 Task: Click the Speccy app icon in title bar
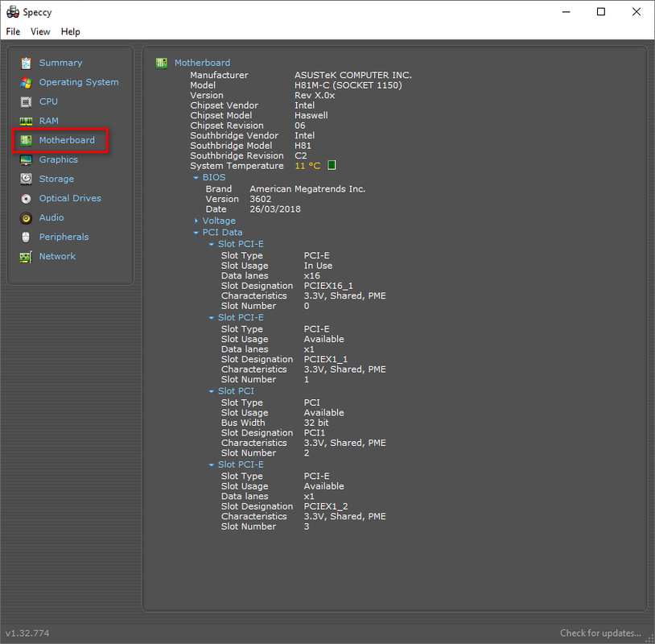tap(13, 12)
